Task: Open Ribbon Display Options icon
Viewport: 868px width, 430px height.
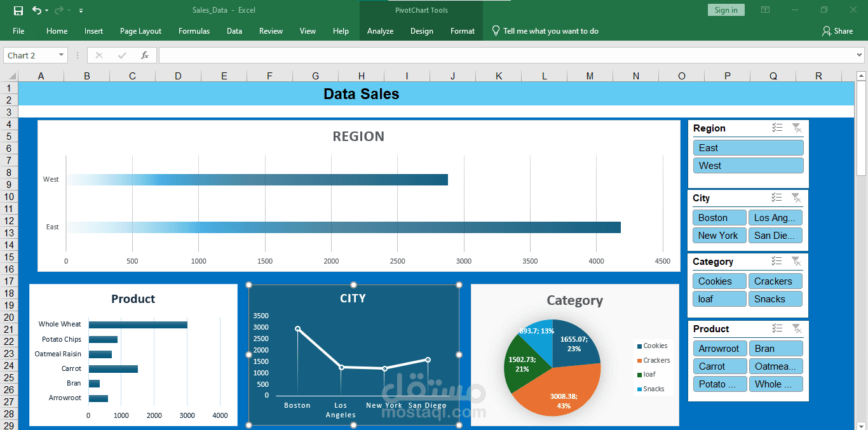Action: (x=766, y=10)
